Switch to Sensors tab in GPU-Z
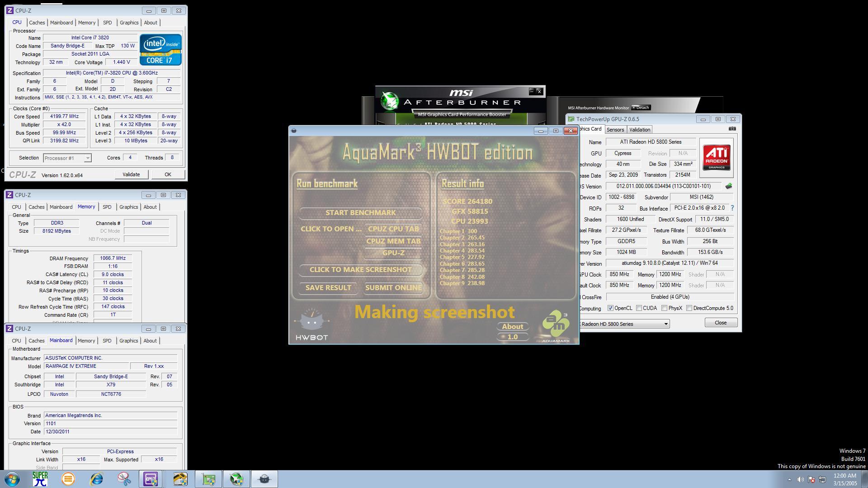Viewport: 868px width, 488px height. [x=615, y=130]
